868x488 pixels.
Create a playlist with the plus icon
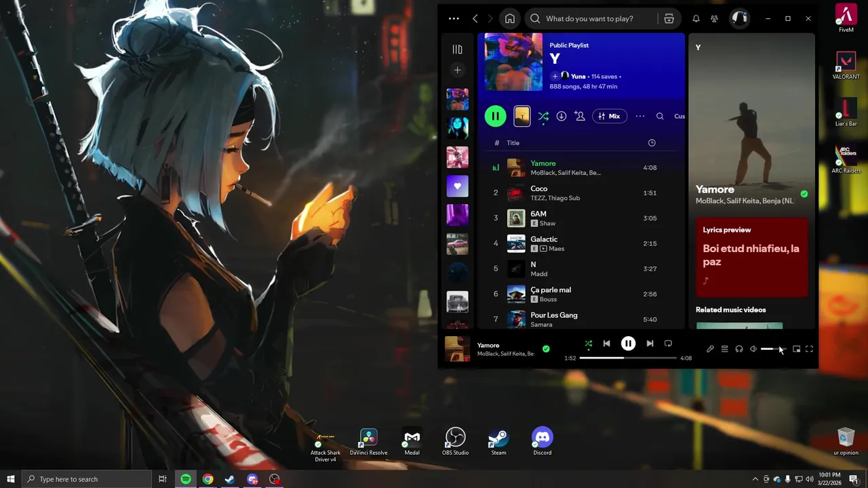(457, 70)
